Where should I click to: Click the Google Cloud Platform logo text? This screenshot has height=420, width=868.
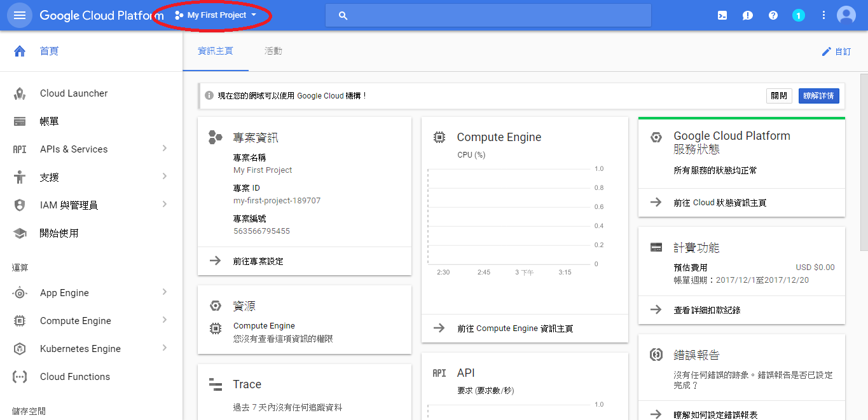pyautogui.click(x=102, y=15)
